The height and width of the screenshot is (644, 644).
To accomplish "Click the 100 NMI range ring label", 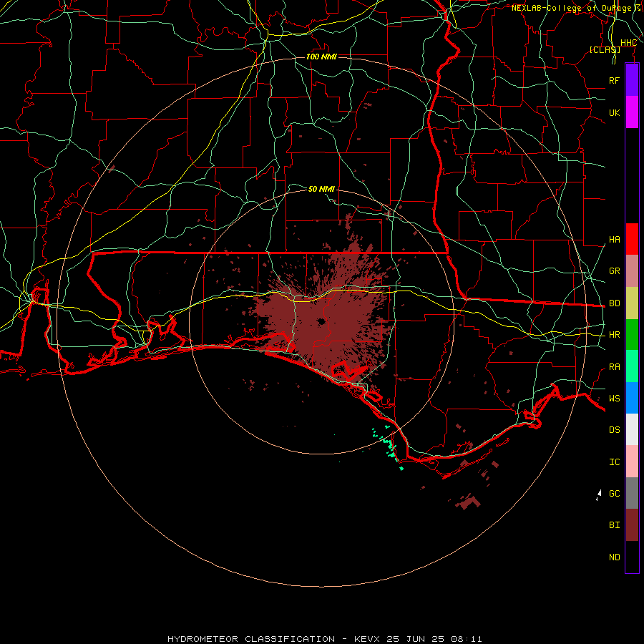I will (x=321, y=57).
